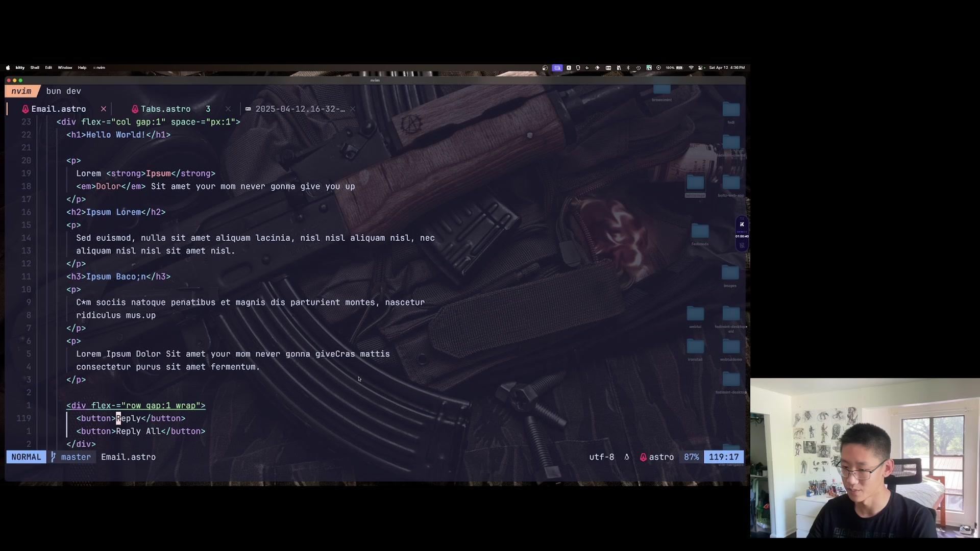Click the purple screen-recording icon in menu bar
This screenshot has width=980, height=551.
point(557,67)
